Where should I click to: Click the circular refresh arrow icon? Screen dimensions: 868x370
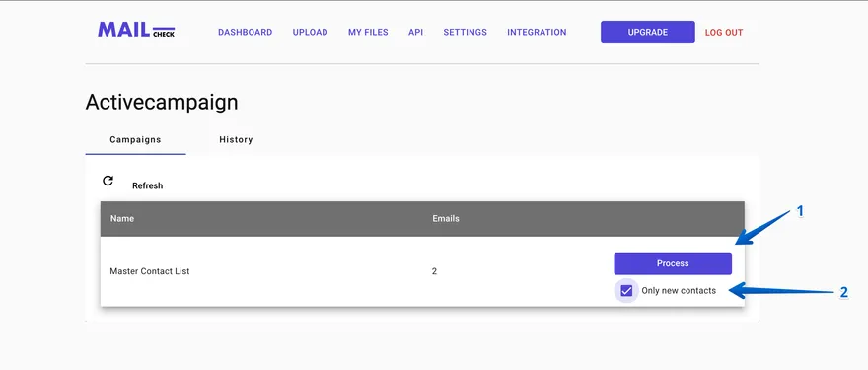[108, 181]
